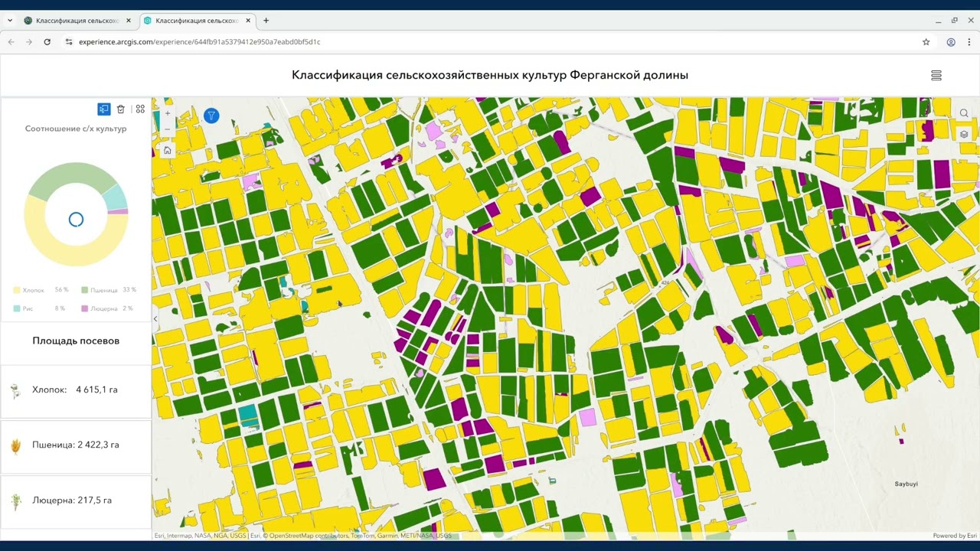Image resolution: width=980 pixels, height=551 pixels.
Task: Open the hamburger menu in the page header
Action: click(x=936, y=75)
